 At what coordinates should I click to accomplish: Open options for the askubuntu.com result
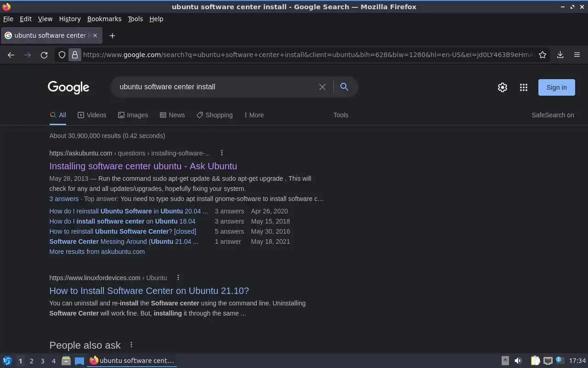click(x=221, y=153)
